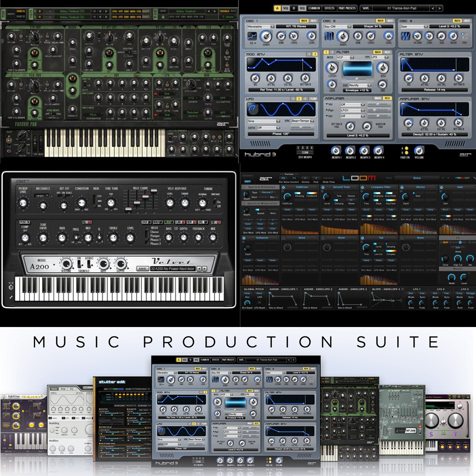Click Stereo module power icon in Loom
This screenshot has width=476, height=476.
402,187
